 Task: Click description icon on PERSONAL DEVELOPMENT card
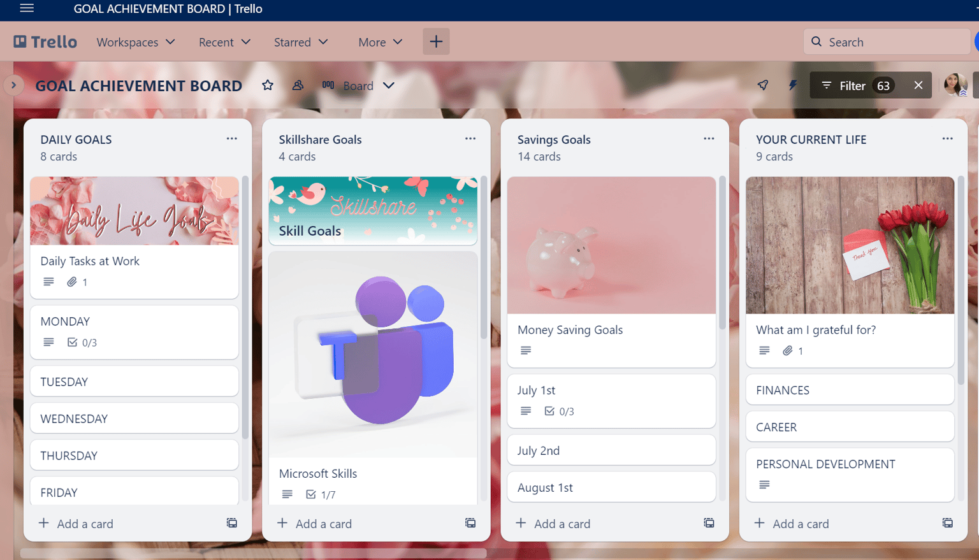click(764, 485)
